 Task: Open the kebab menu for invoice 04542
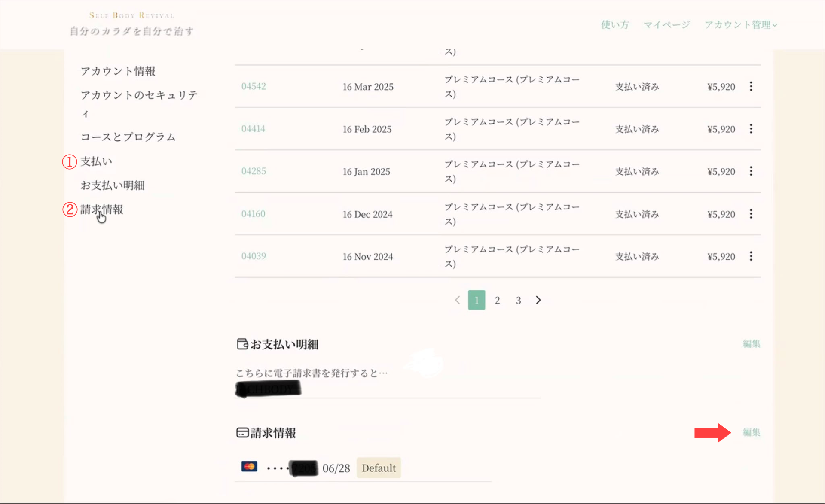(751, 86)
